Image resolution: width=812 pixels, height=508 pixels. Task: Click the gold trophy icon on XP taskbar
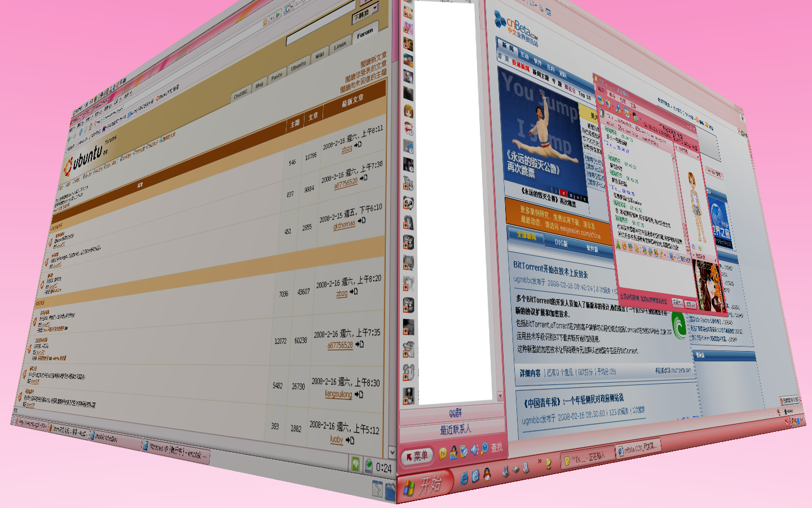548,464
